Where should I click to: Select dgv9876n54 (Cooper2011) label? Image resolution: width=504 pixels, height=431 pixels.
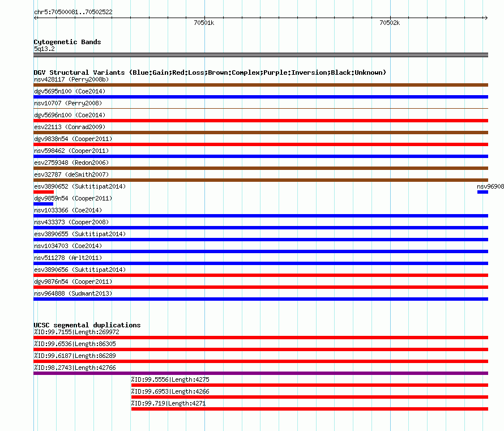pos(73,281)
